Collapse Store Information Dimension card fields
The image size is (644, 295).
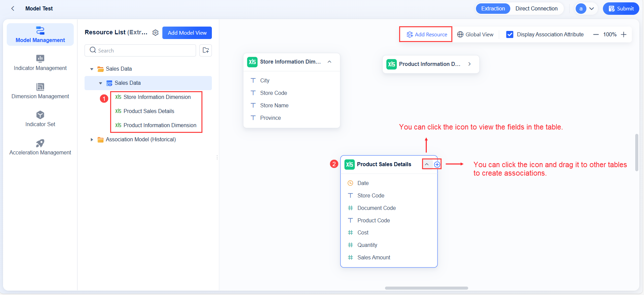(x=329, y=62)
